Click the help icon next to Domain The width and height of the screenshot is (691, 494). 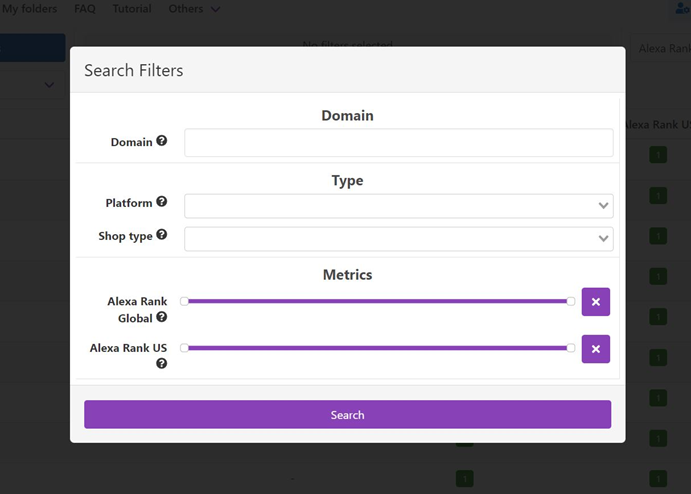[x=162, y=142]
